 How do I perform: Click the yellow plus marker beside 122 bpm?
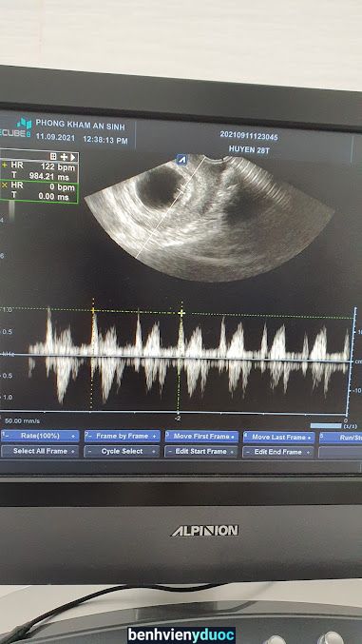(5, 166)
